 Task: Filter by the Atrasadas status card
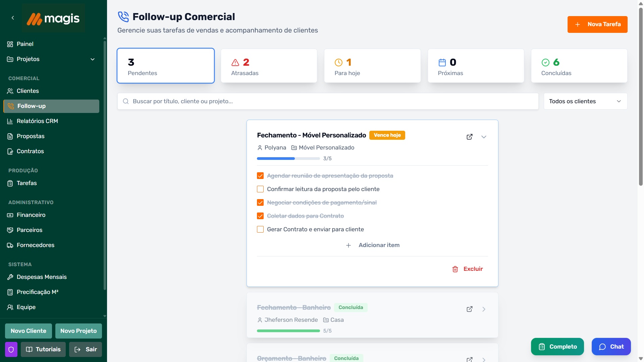[x=269, y=66]
